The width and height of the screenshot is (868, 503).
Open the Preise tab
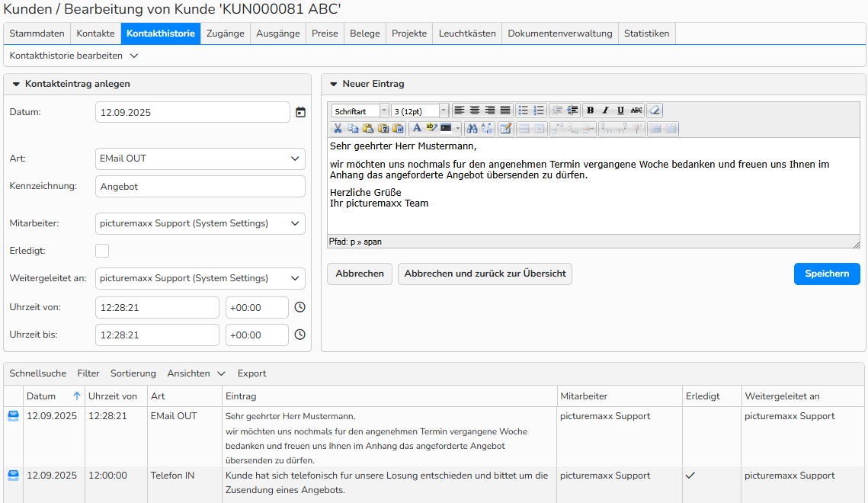click(x=325, y=34)
